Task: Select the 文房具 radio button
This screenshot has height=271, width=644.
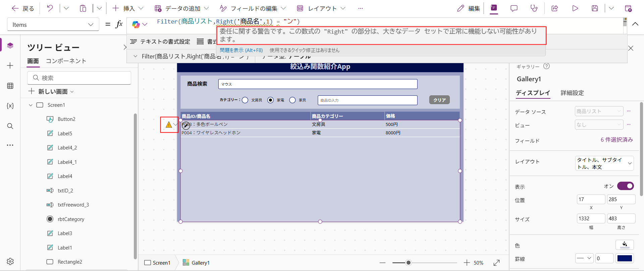Action: click(x=245, y=100)
